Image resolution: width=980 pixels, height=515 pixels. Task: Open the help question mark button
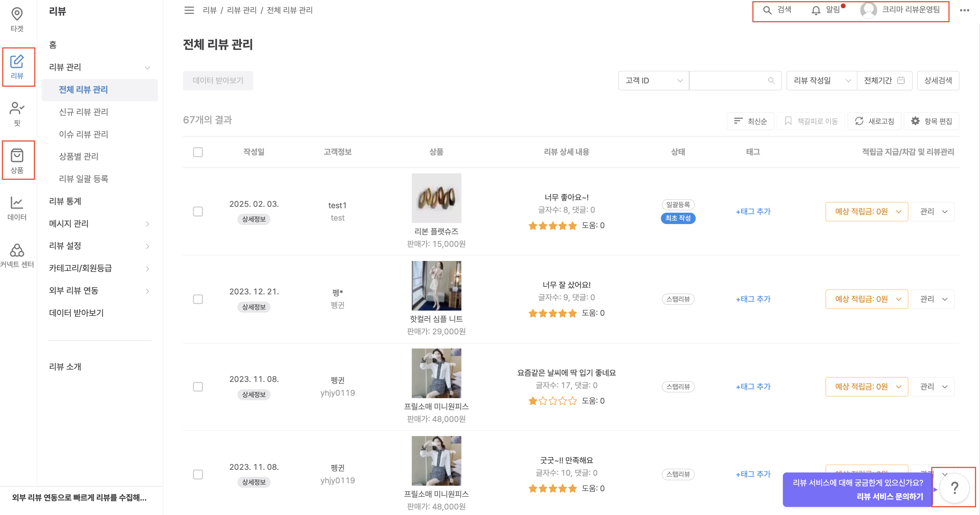(x=954, y=487)
